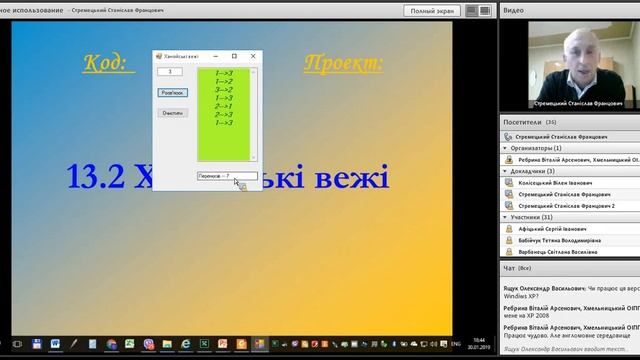Select attendee name Колісецький Вілен Іванович
The height and width of the screenshot is (360, 640).
[555, 183]
